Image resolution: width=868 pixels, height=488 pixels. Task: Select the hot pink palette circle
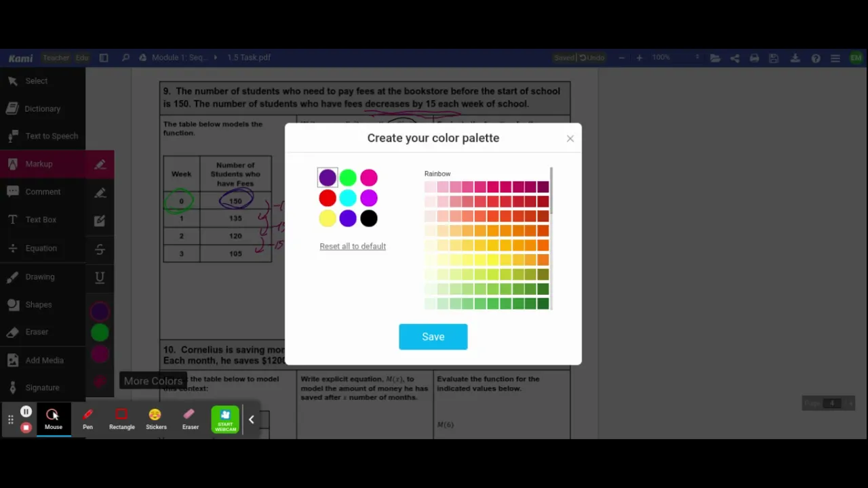(x=369, y=178)
